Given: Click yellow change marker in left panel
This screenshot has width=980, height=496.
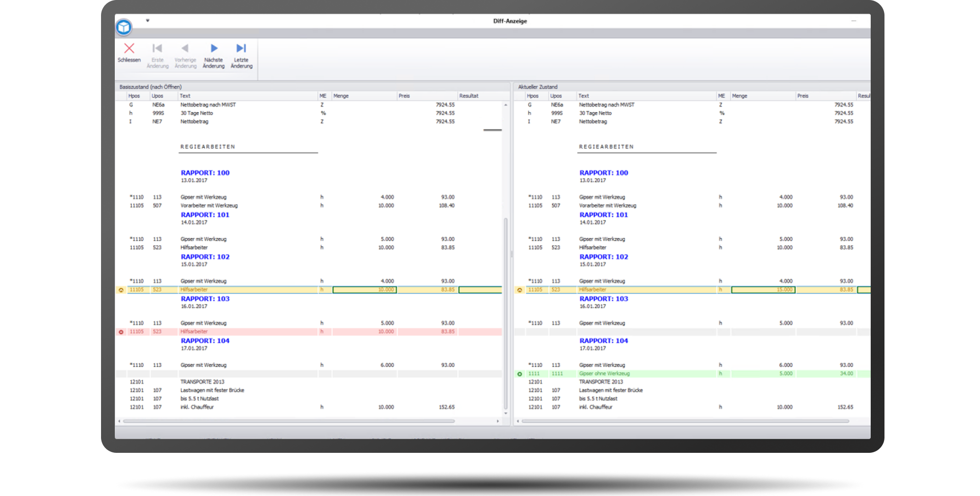Looking at the screenshot, I should pyautogui.click(x=121, y=290).
